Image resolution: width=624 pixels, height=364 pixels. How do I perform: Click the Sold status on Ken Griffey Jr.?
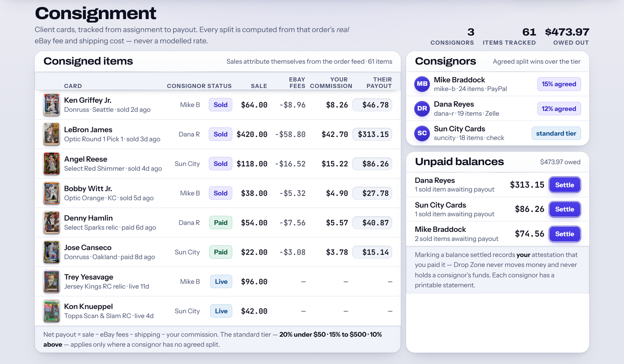click(221, 105)
